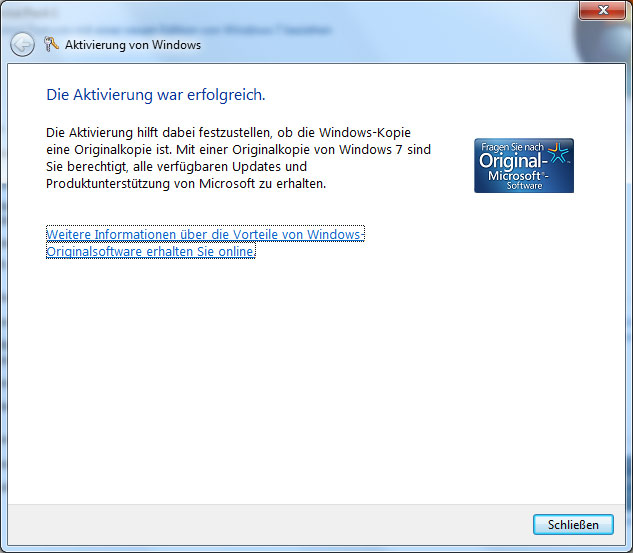
Task: Close the dialog with the red X
Action: [x=602, y=10]
